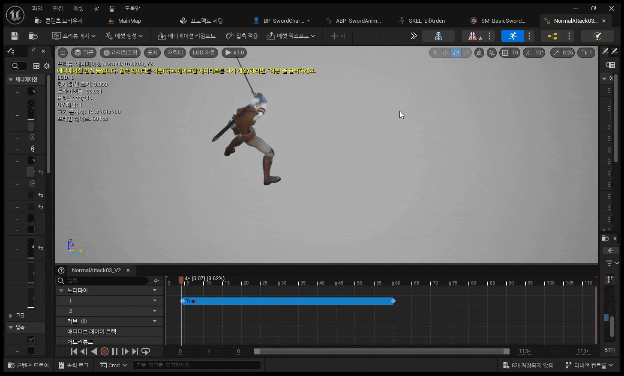624x376 pixels.
Task: Open the Blueprint mode options menu
Action: click(569, 36)
